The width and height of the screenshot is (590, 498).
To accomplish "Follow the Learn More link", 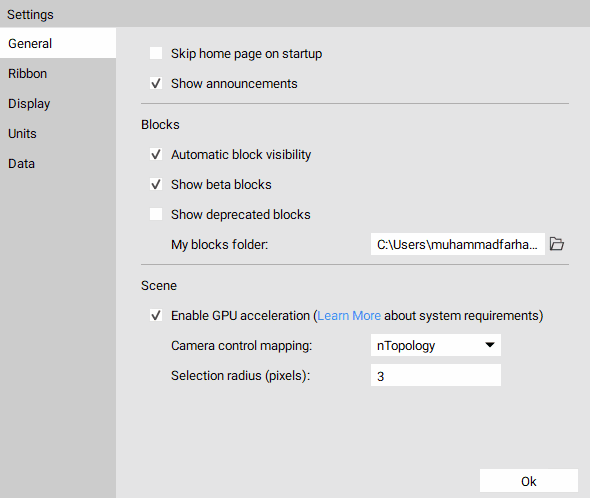I will [x=349, y=315].
